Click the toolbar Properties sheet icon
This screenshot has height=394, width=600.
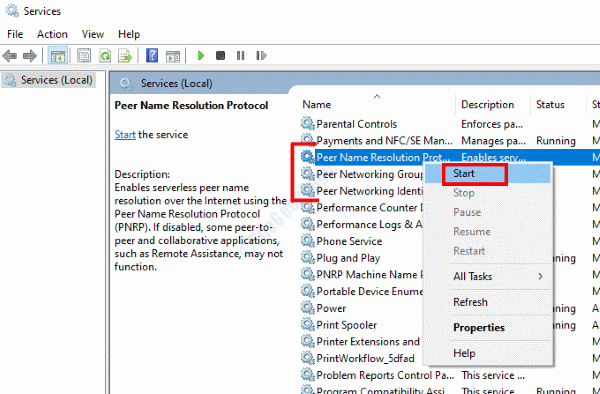point(84,56)
